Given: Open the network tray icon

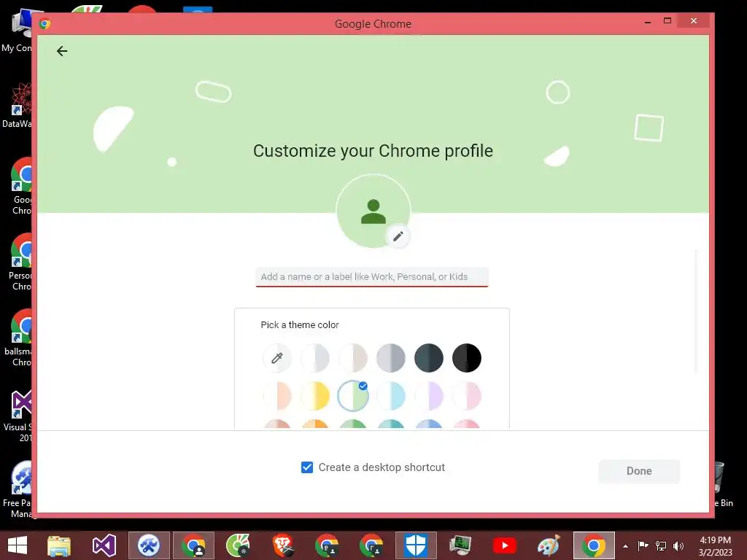Looking at the screenshot, I should 661,545.
